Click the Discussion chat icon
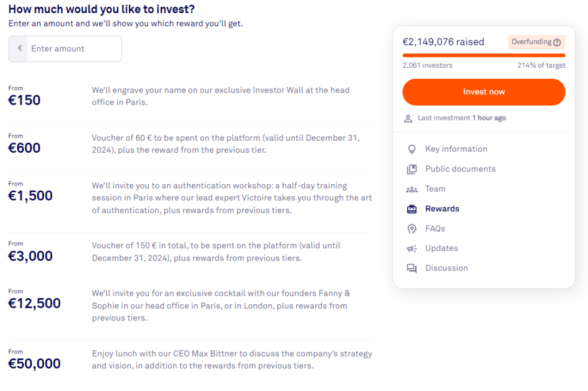This screenshot has height=391, width=588. point(411,268)
